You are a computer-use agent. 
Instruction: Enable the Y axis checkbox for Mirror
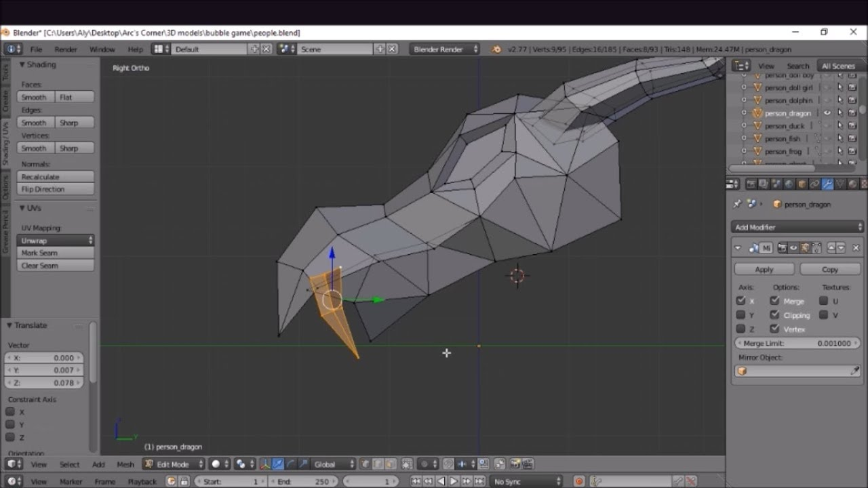(x=741, y=314)
